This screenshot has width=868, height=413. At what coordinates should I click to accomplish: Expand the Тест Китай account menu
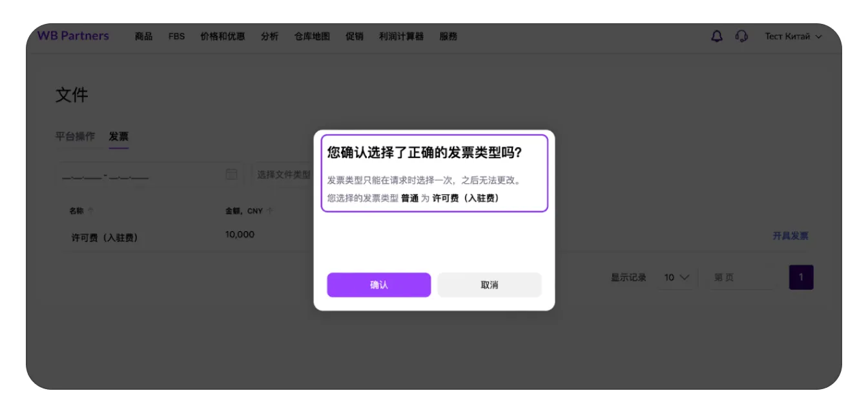(x=793, y=36)
